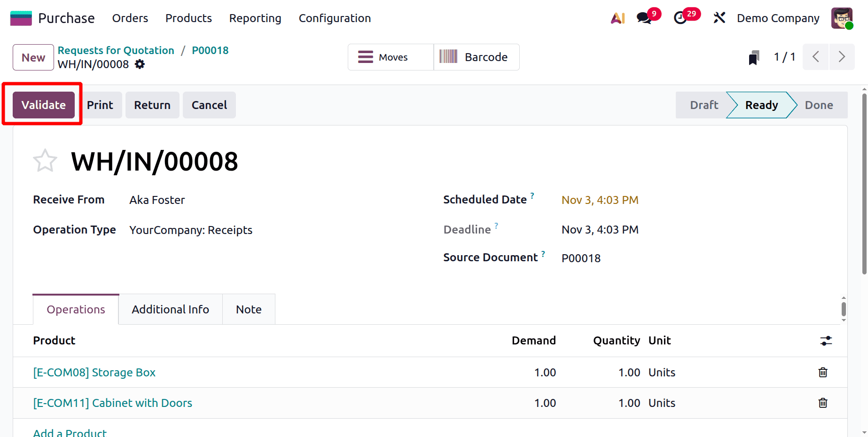The image size is (868, 437).
Task: Toggle the favorite star on WH/IN/00008
Action: tap(45, 160)
